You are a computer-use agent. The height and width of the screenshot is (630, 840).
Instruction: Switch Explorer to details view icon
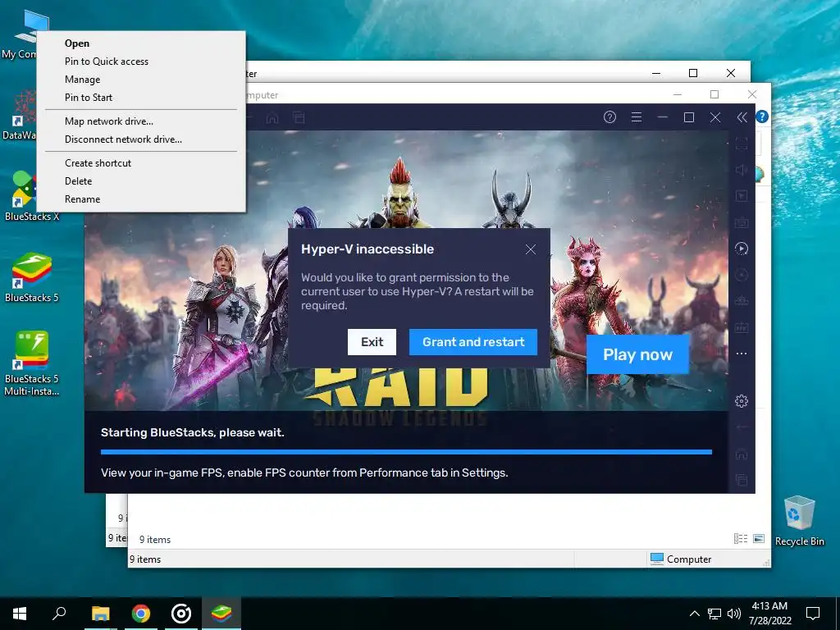(x=741, y=539)
